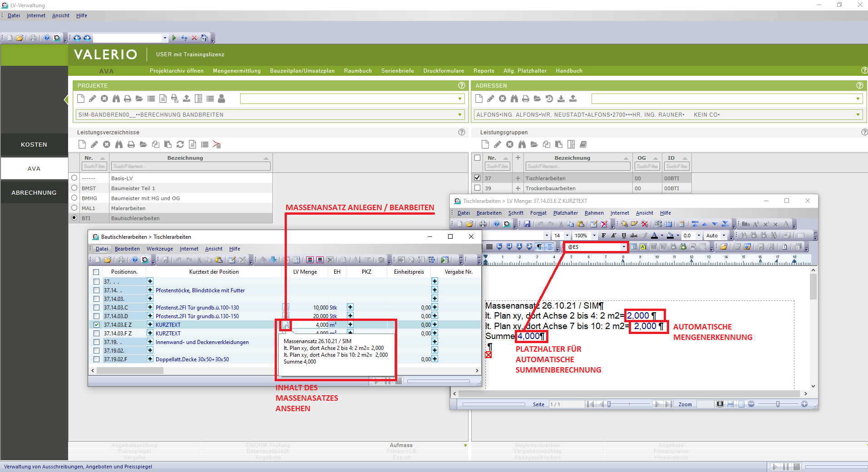Select the BMST Baumeister Teil 1 radio button
Screen dimensions: 868x472
coord(74,188)
